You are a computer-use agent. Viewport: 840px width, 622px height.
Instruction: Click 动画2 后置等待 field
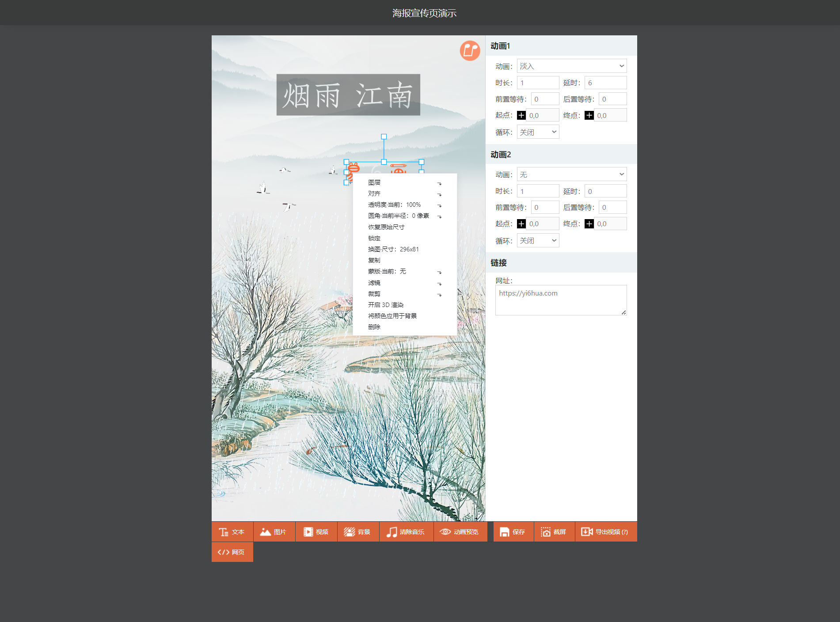612,208
